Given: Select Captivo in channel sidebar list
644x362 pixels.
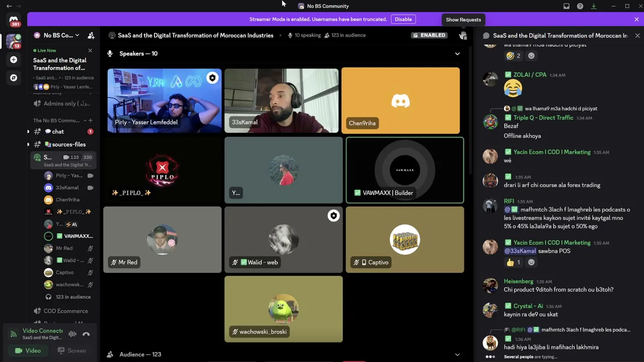Looking at the screenshot, I should point(69,273).
